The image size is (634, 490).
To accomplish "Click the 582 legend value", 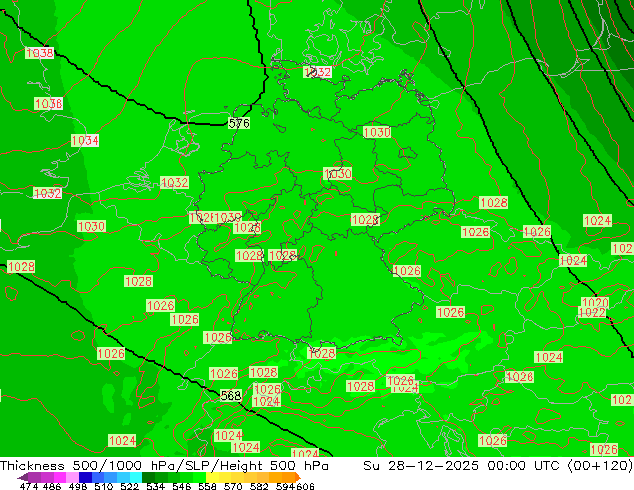I will [259, 486].
